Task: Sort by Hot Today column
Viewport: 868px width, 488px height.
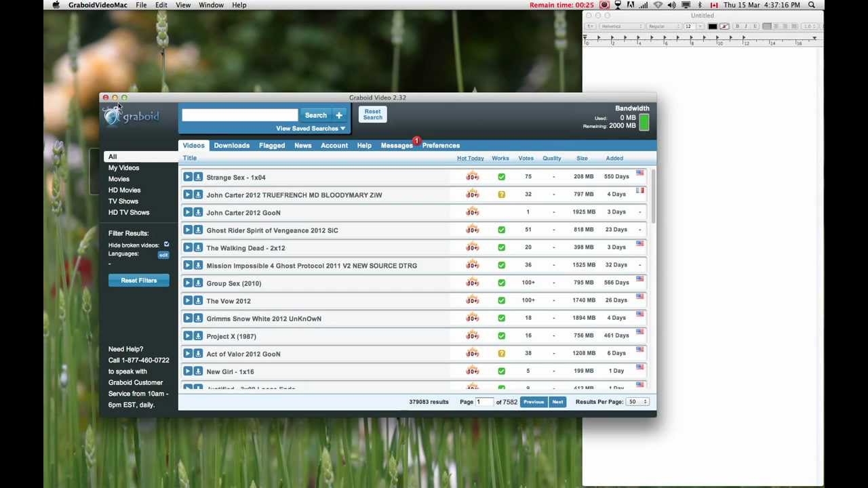Action: tap(471, 159)
